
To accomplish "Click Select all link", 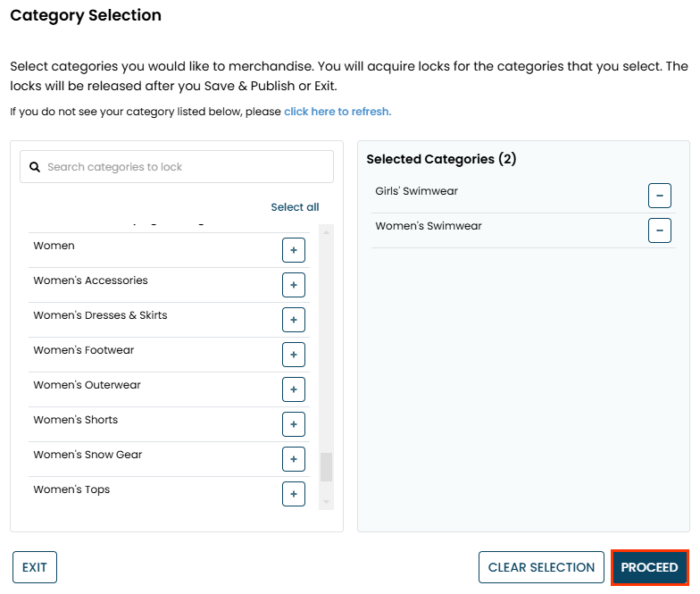I will 295,207.
